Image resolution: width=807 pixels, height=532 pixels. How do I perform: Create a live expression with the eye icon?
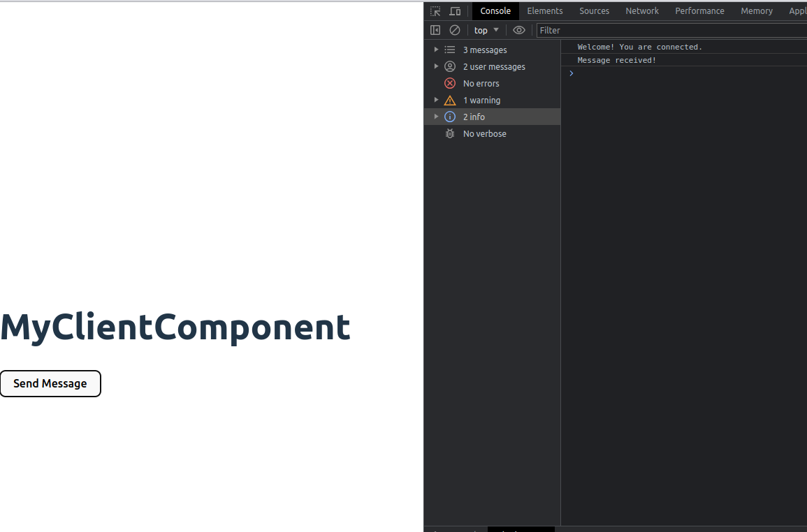[518, 30]
